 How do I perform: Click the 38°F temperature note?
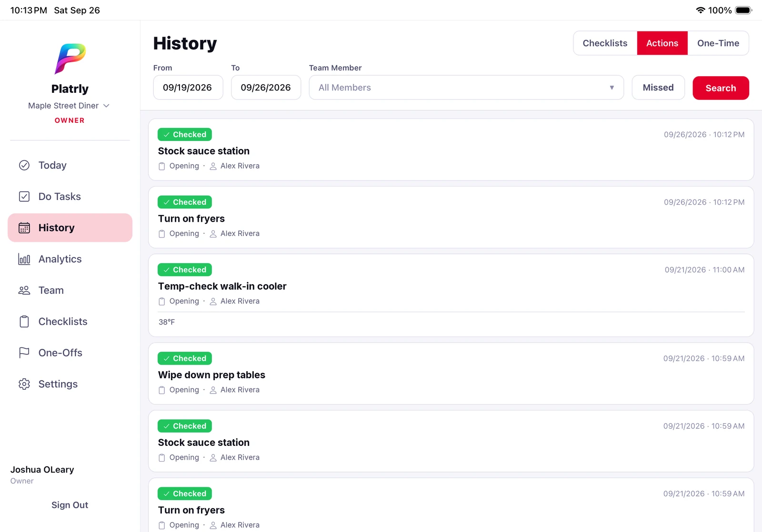[167, 322]
